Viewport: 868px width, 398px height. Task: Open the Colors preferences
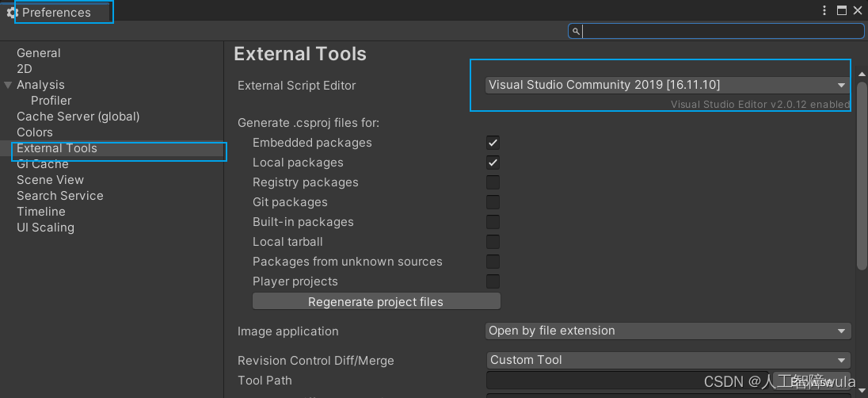[x=35, y=132]
